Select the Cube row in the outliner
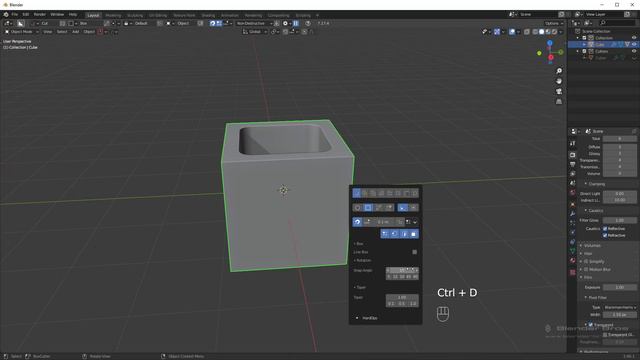Image resolution: width=640 pixels, height=360 pixels. pyautogui.click(x=603, y=44)
